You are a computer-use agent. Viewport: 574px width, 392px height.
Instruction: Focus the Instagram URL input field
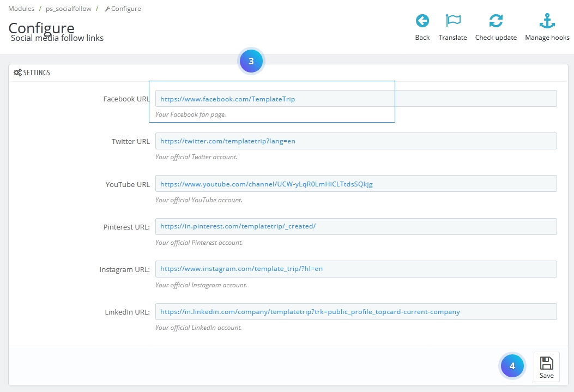356,269
